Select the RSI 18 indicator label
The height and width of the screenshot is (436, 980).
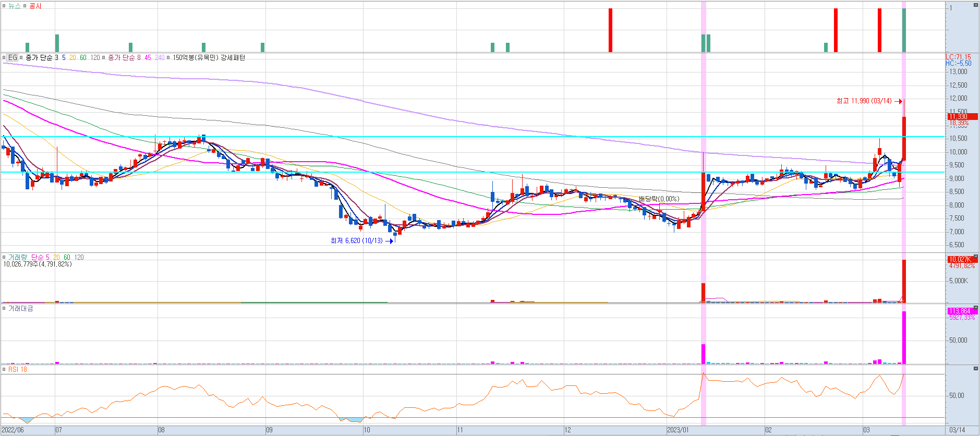[18, 369]
